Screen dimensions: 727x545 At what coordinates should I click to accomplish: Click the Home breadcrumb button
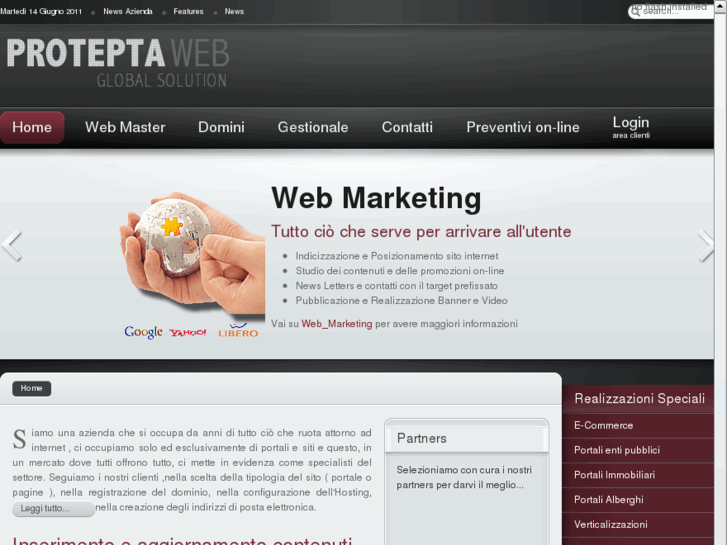pyautogui.click(x=32, y=388)
